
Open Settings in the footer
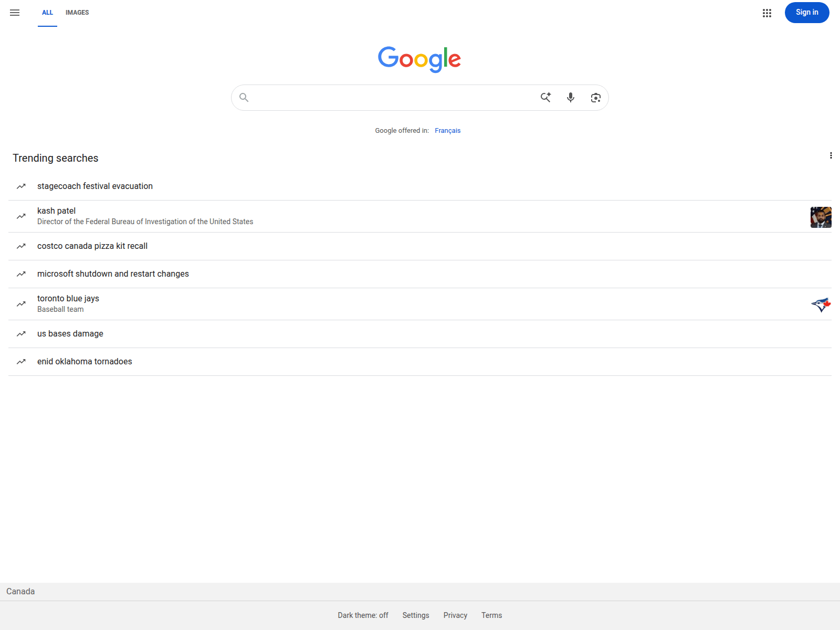click(x=416, y=615)
